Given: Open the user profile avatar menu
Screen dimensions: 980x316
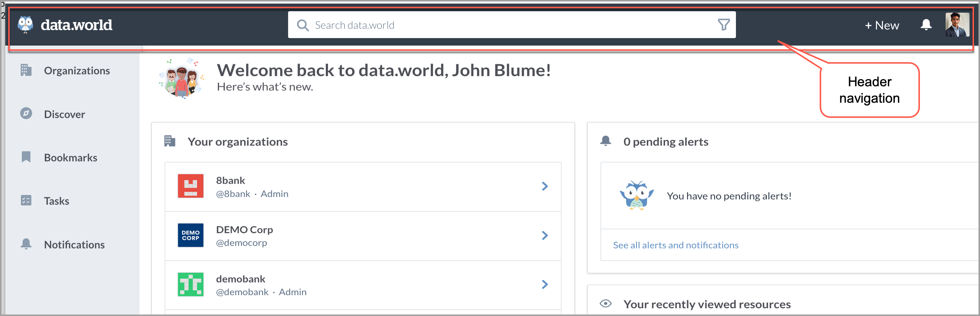Looking at the screenshot, I should (957, 25).
